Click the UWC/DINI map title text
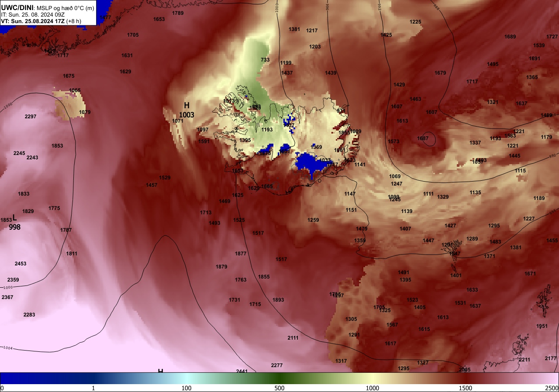The height and width of the screenshot is (392, 559). [47, 7]
